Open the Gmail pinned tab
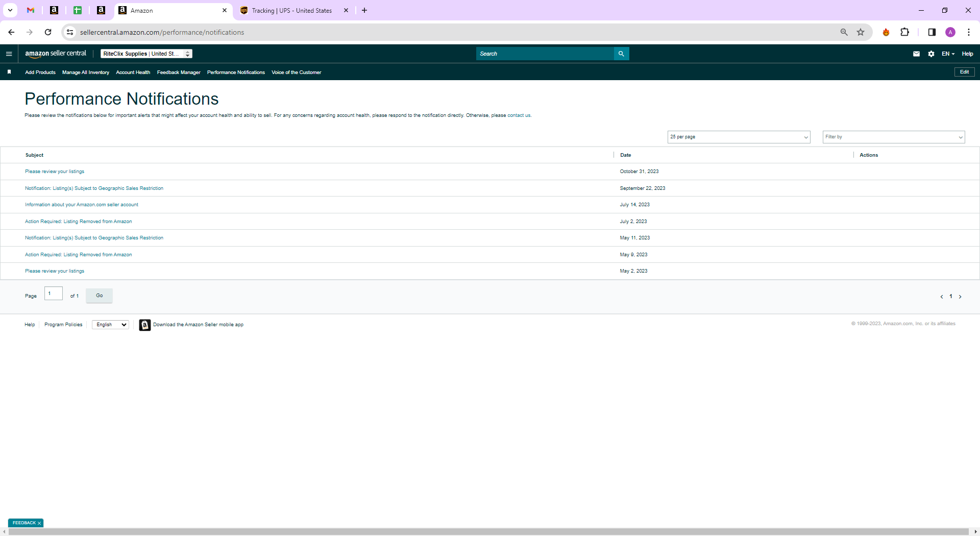 pos(31,10)
